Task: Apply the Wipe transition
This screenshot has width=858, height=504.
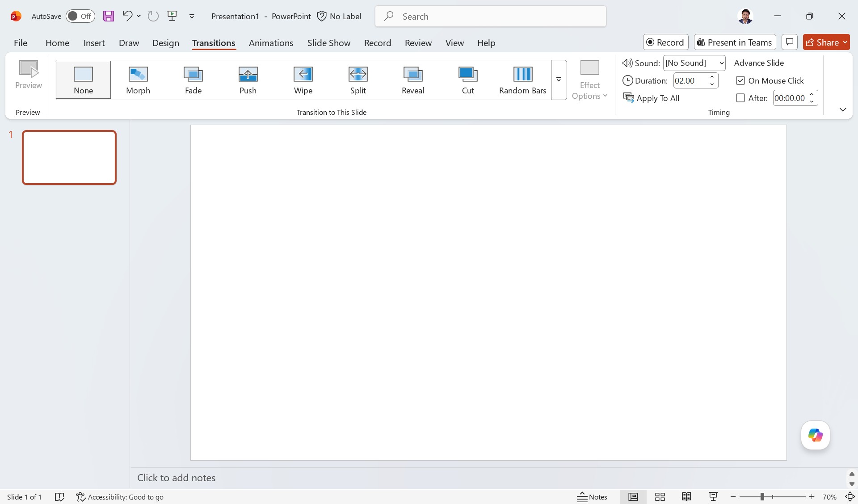Action: coord(303,80)
